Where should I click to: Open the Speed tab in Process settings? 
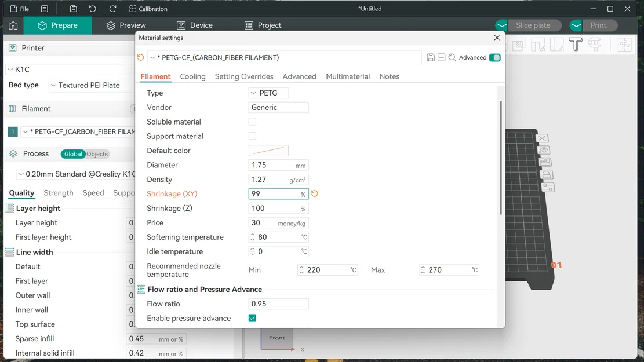pyautogui.click(x=93, y=193)
